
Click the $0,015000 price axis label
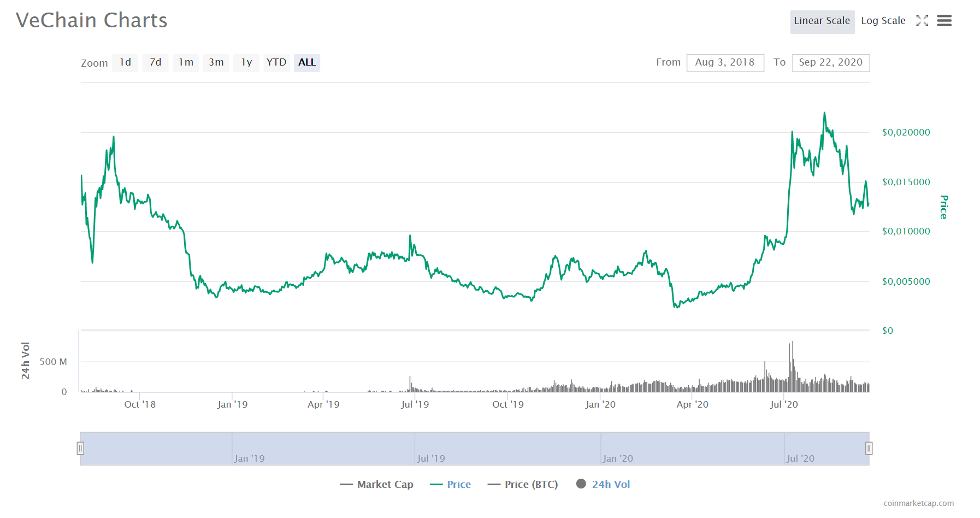coord(906,182)
